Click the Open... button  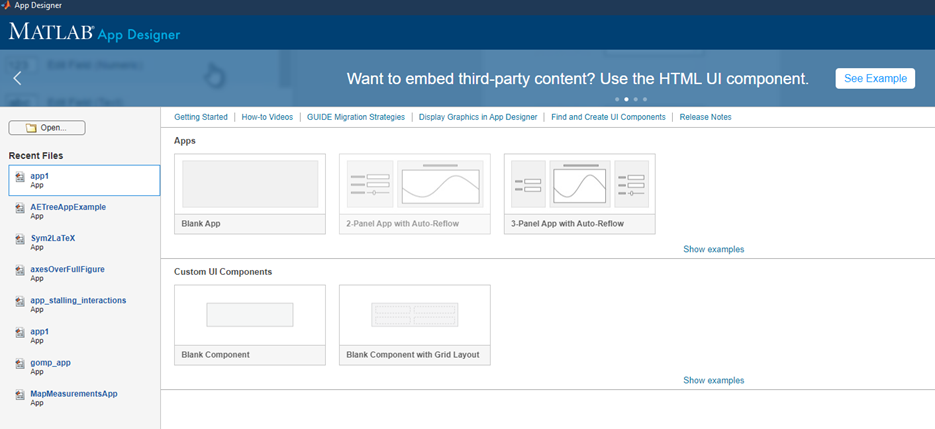pos(47,128)
